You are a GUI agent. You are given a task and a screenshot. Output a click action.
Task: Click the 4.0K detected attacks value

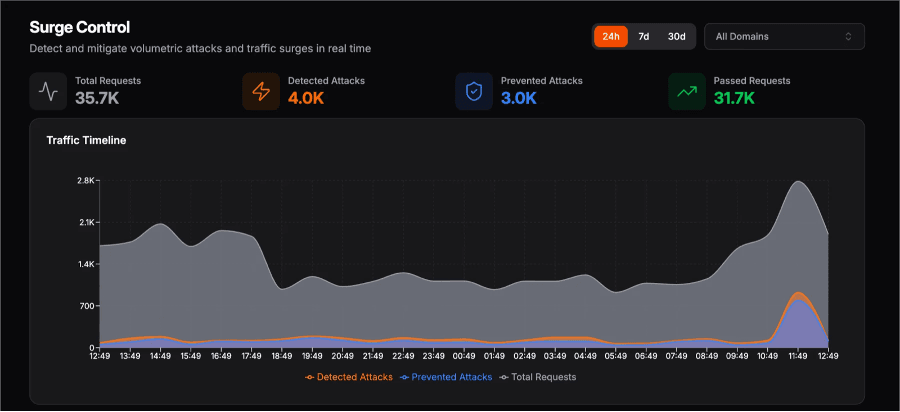306,98
